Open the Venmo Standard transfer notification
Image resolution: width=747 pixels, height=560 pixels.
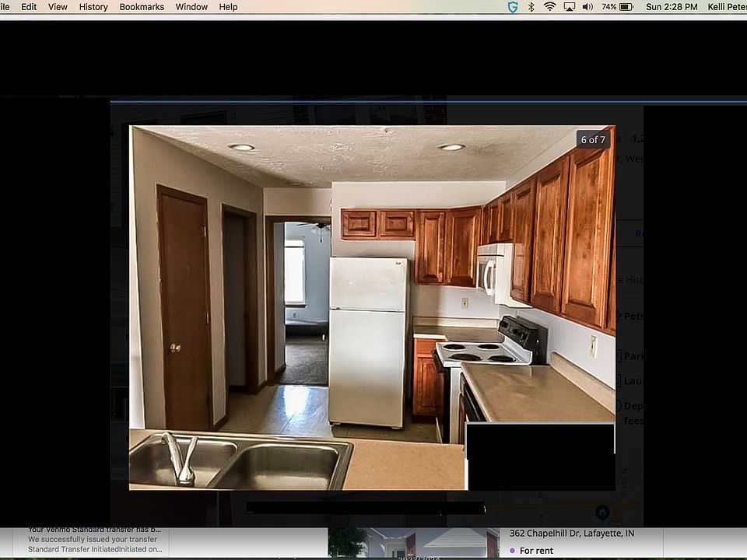click(x=93, y=539)
